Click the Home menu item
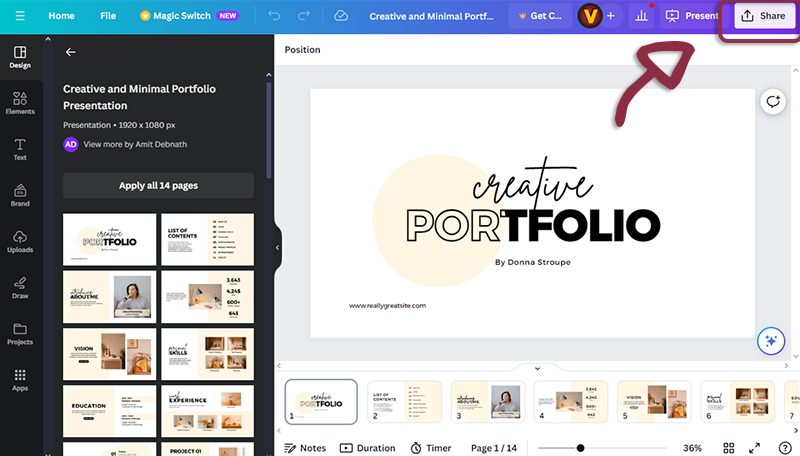This screenshot has width=800, height=456. 61,16
